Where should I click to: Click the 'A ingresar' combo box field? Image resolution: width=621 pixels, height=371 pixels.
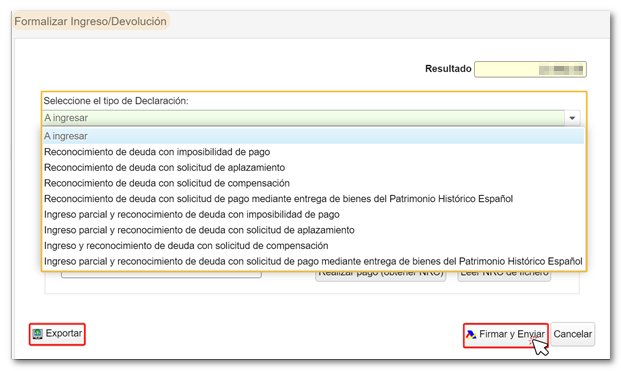coord(303,118)
